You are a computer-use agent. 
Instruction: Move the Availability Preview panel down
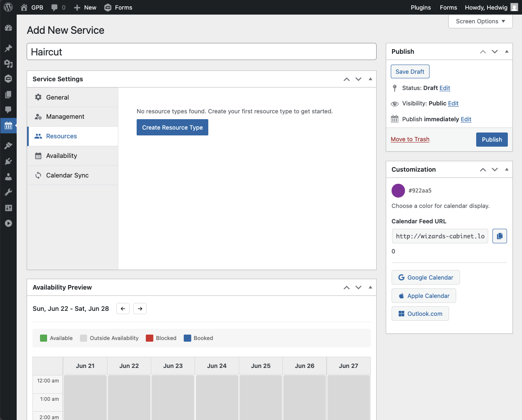click(358, 287)
